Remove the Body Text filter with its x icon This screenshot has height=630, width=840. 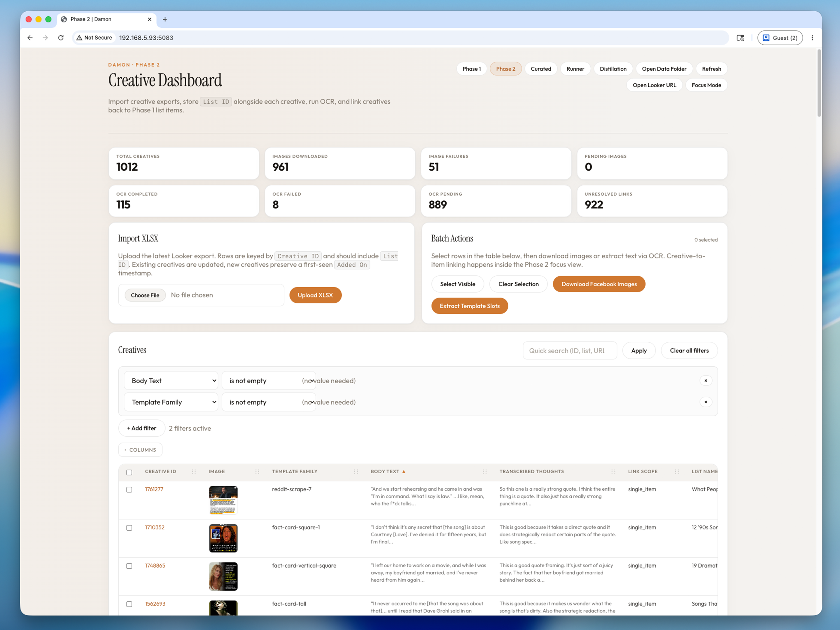point(706,381)
